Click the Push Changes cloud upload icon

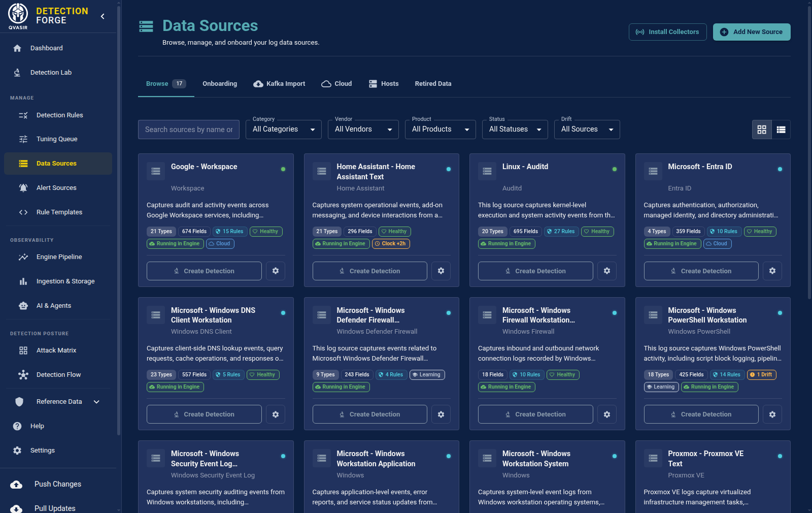16,485
